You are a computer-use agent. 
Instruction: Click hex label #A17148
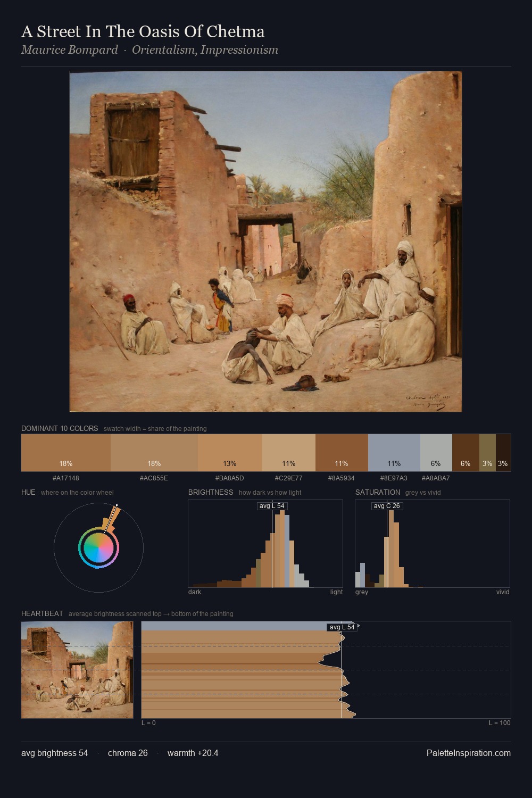coord(66,478)
